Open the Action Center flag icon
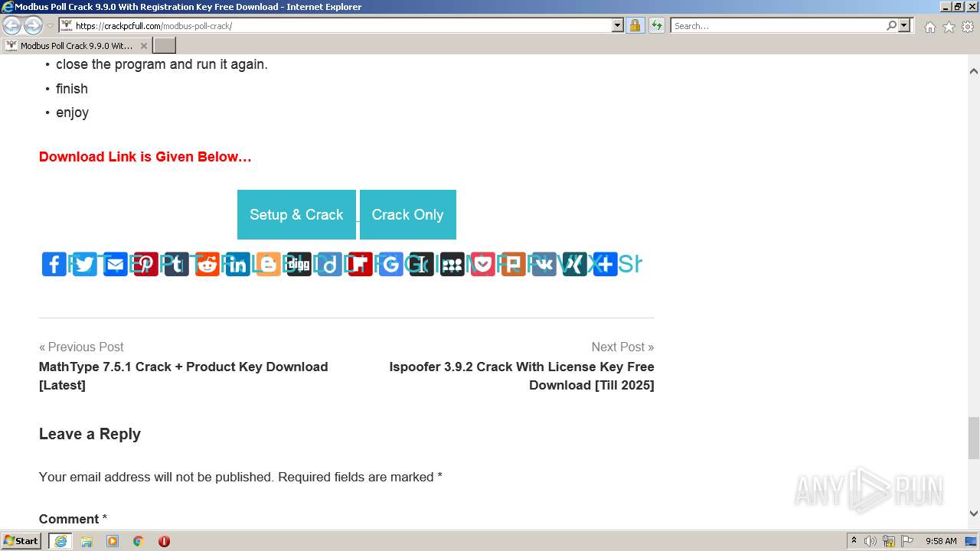This screenshot has height=551, width=980. click(x=906, y=541)
